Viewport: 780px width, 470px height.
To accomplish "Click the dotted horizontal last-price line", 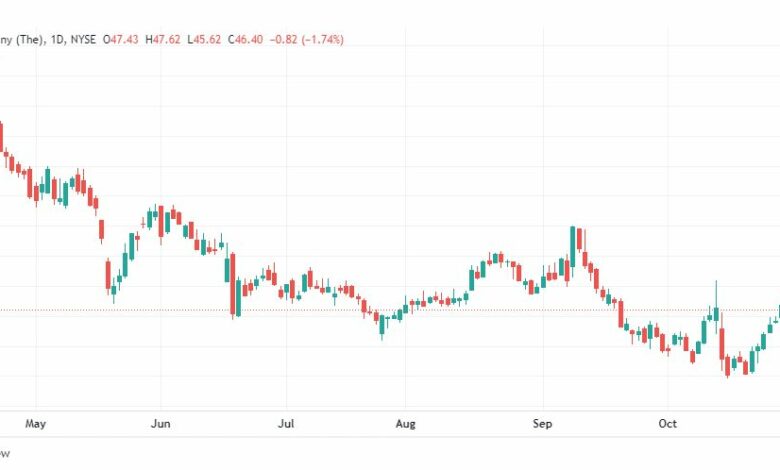I will point(390,310).
